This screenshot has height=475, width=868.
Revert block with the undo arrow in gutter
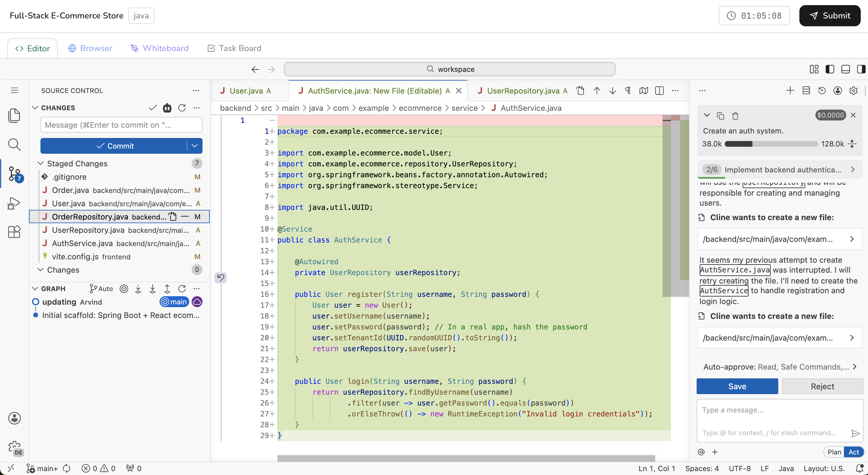pos(221,278)
